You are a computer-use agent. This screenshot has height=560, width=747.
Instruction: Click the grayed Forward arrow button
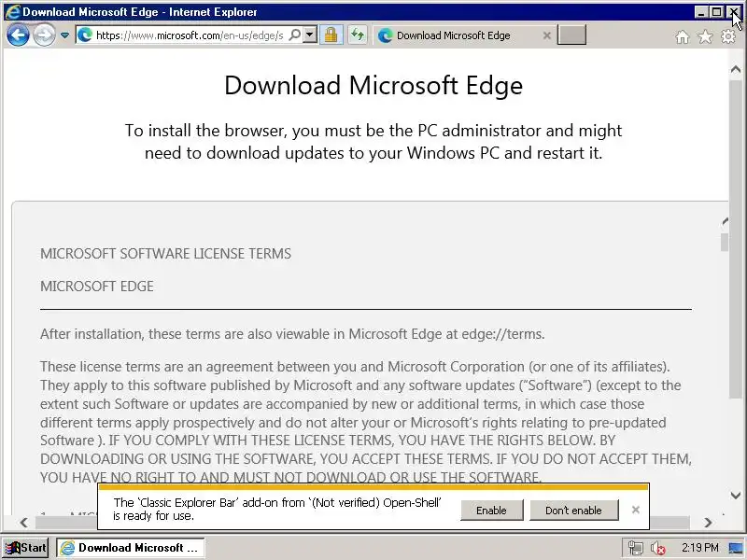click(44, 35)
